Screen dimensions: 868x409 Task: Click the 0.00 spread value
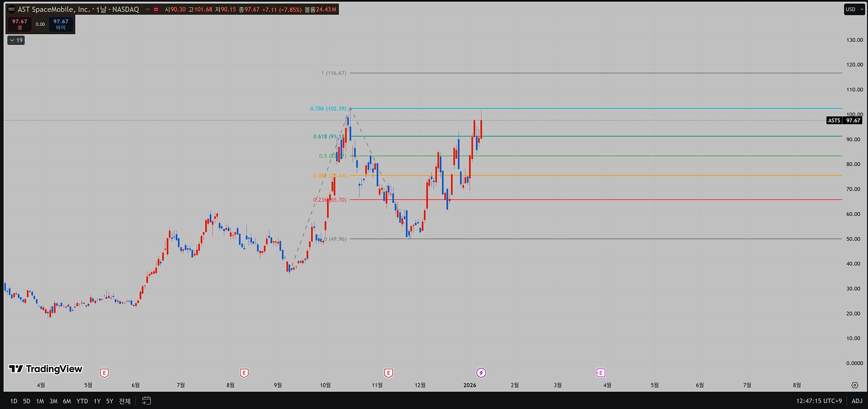pyautogui.click(x=40, y=24)
